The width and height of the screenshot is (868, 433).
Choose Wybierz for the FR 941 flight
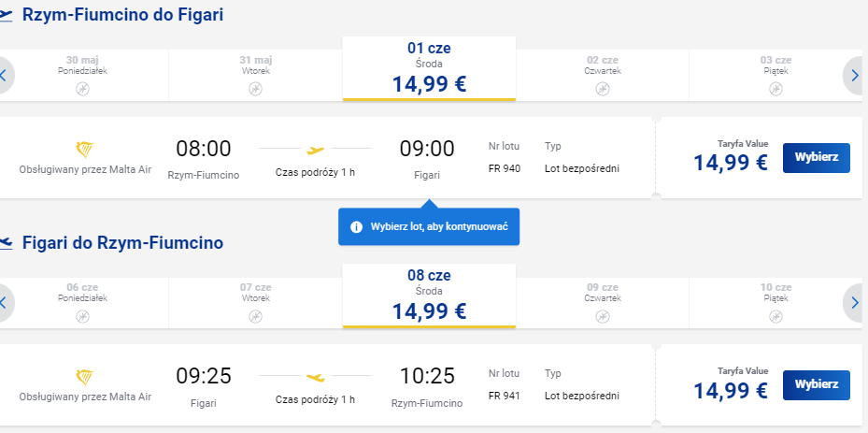tap(816, 384)
